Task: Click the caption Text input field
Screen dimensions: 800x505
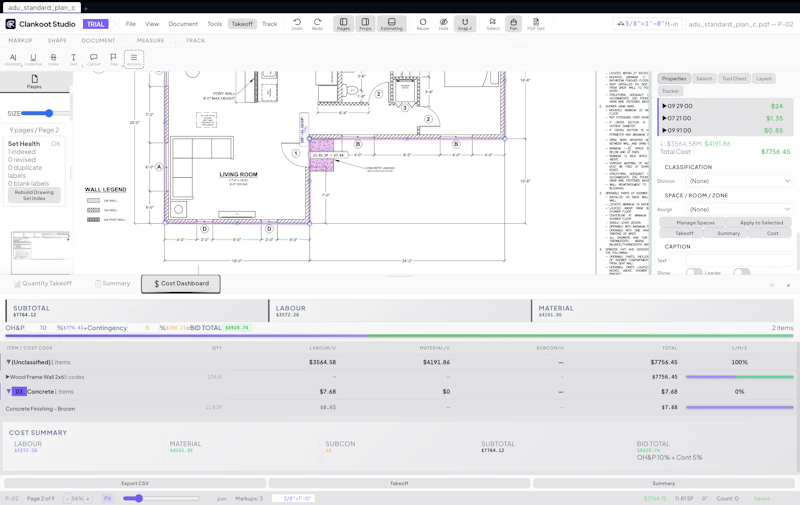Action: click(x=739, y=260)
